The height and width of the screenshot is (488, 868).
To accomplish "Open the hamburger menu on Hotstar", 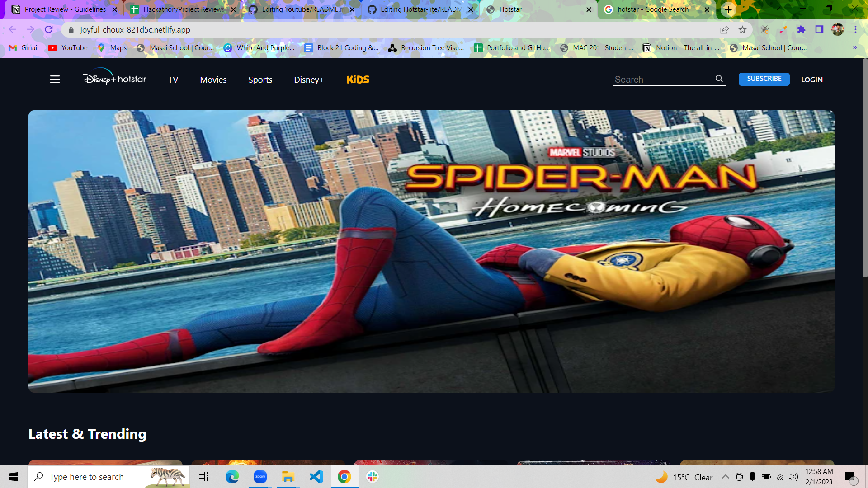I will [x=55, y=80].
